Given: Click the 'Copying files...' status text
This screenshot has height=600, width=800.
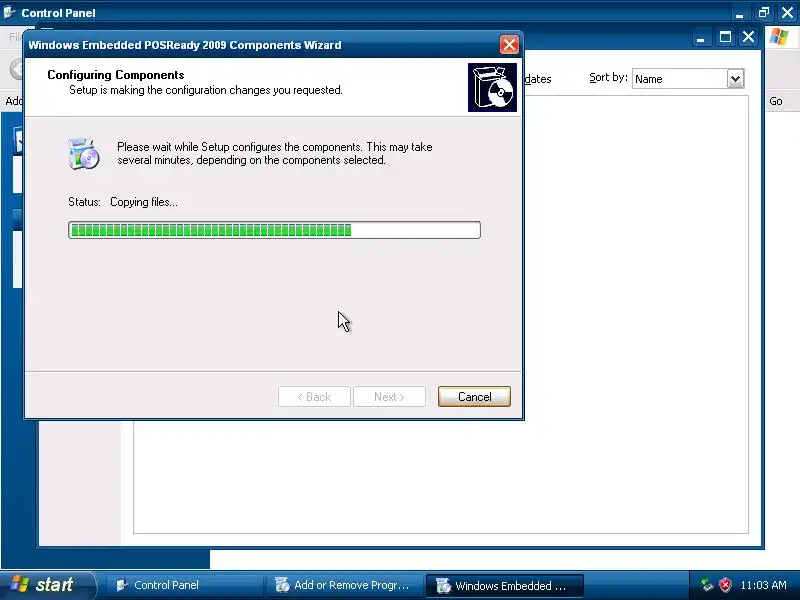Looking at the screenshot, I should 144,202.
